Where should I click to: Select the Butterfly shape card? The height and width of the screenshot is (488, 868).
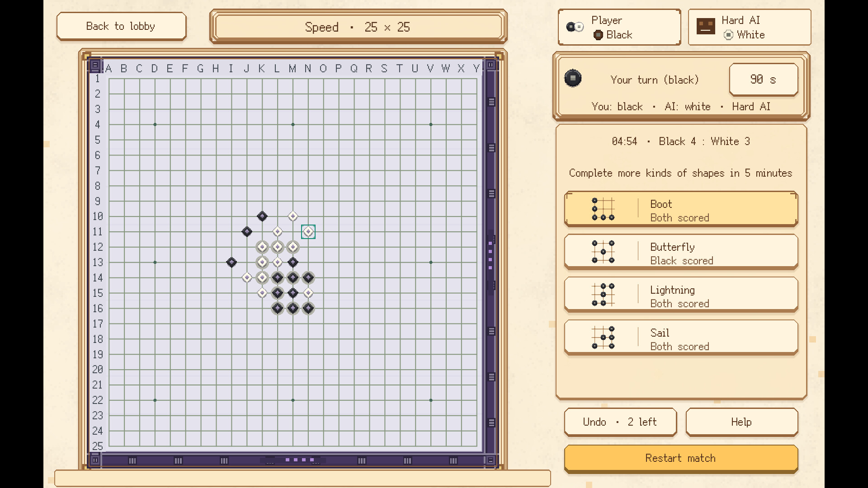pyautogui.click(x=681, y=252)
